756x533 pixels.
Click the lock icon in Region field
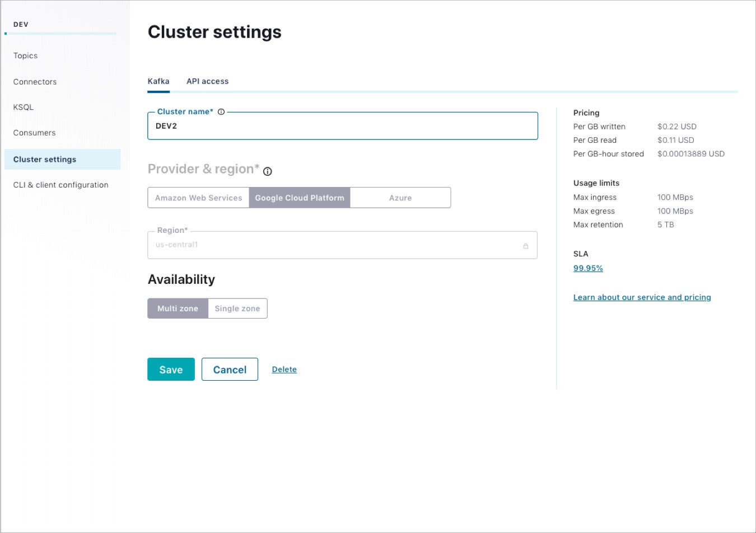(526, 246)
